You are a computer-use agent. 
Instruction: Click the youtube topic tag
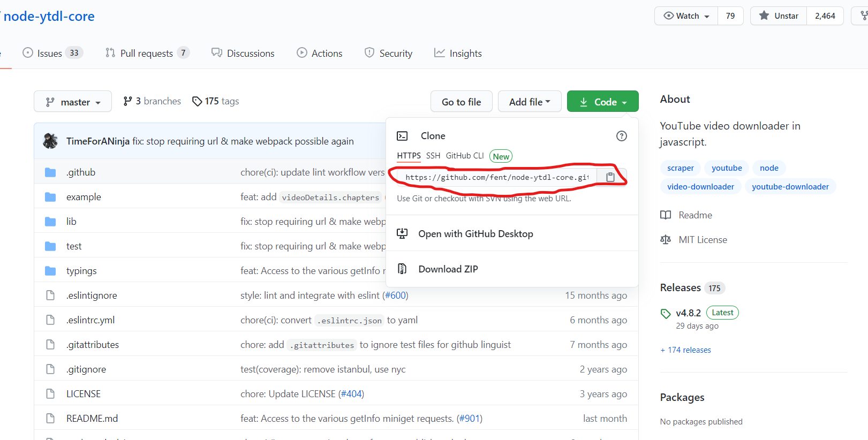[x=727, y=168]
